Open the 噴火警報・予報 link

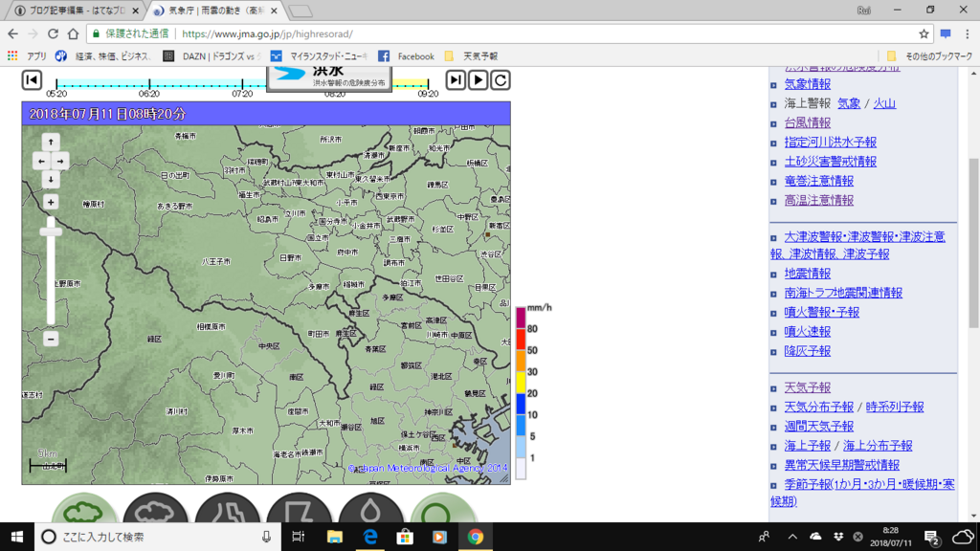point(822,312)
